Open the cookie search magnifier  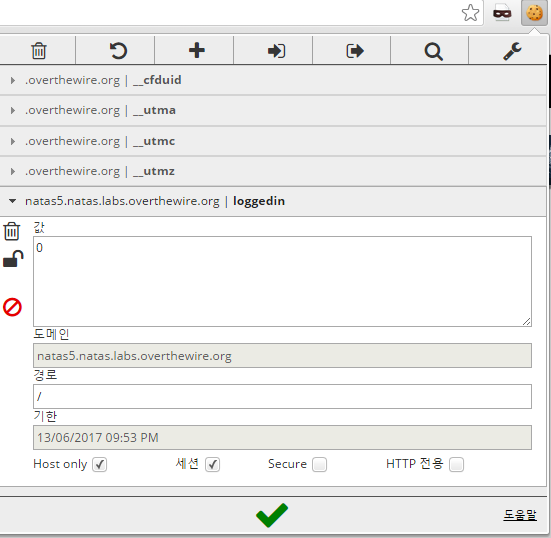[x=433, y=51]
